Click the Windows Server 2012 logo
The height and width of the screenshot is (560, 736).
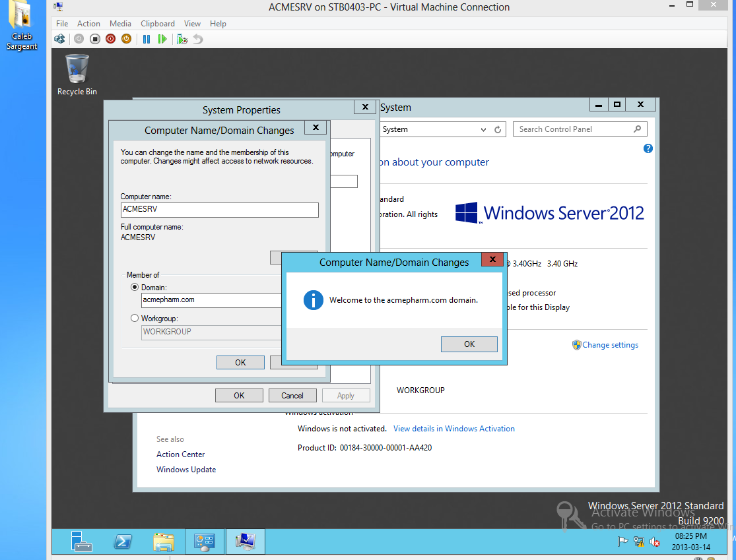549,213
